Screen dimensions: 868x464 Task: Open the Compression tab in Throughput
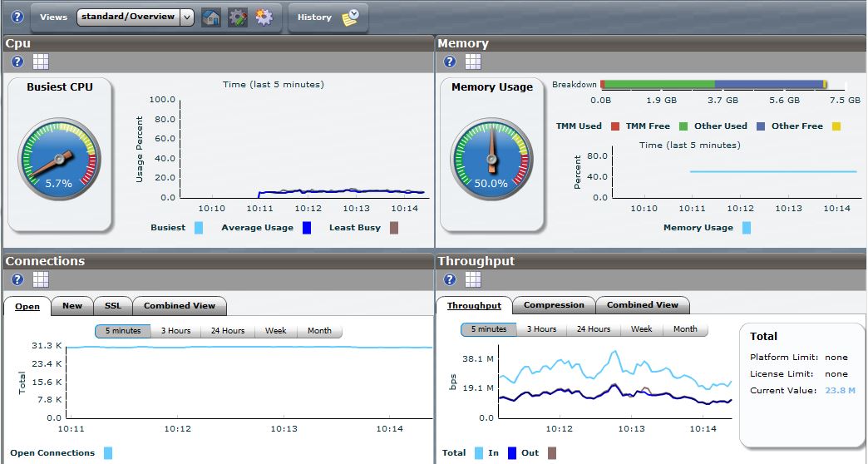(554, 305)
